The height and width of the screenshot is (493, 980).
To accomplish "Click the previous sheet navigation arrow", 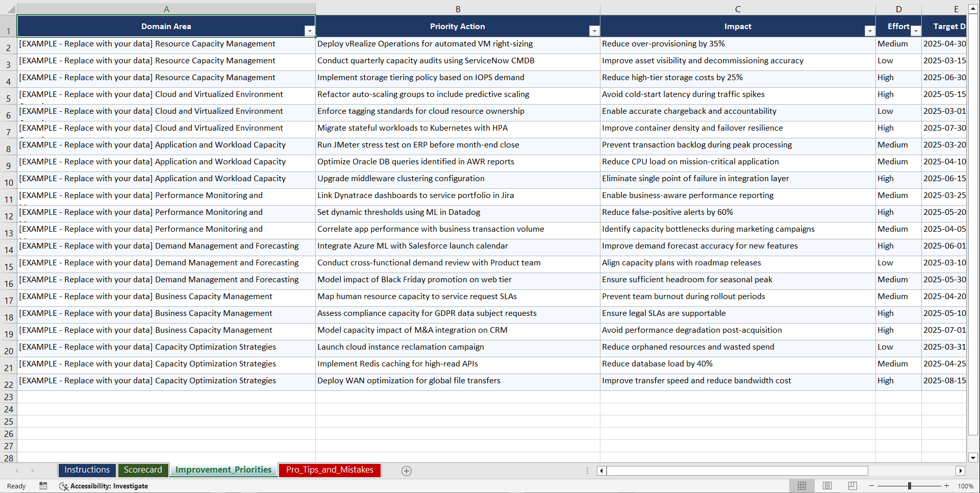I will coord(17,471).
